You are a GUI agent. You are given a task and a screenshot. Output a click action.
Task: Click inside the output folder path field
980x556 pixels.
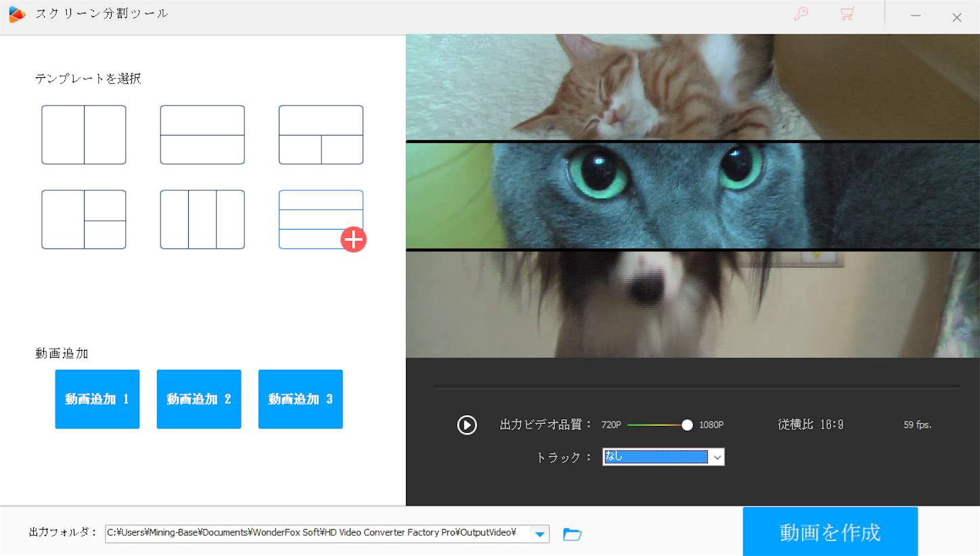(305, 532)
